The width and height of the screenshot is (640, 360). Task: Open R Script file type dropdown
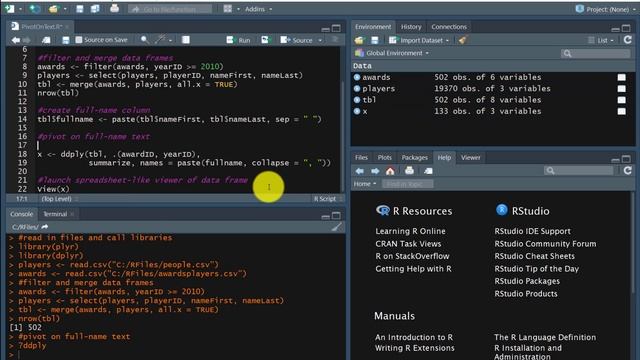327,199
